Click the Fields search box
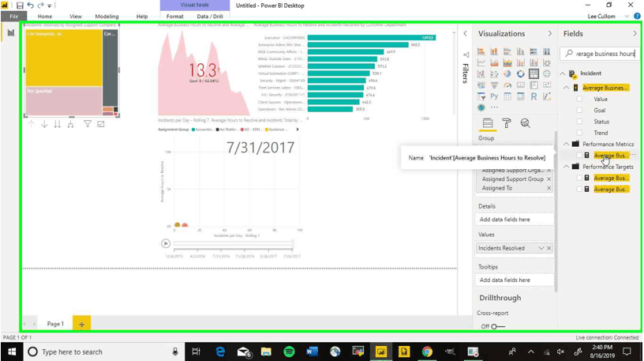 point(600,54)
